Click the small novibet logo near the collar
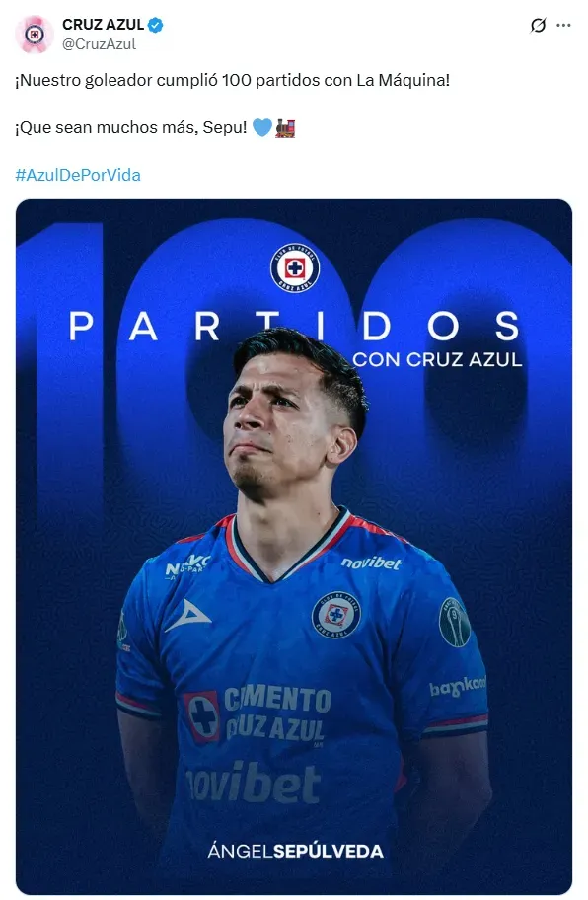588x900 pixels. [x=371, y=563]
